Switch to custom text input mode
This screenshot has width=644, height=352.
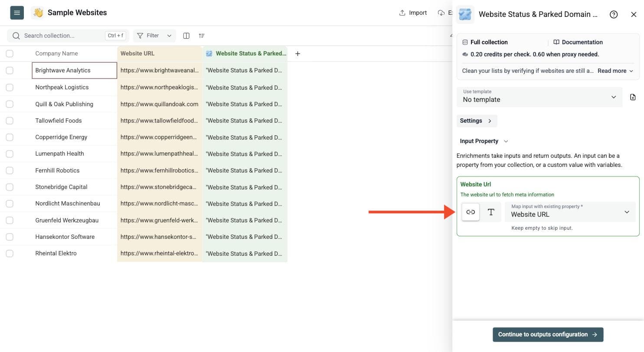(491, 212)
